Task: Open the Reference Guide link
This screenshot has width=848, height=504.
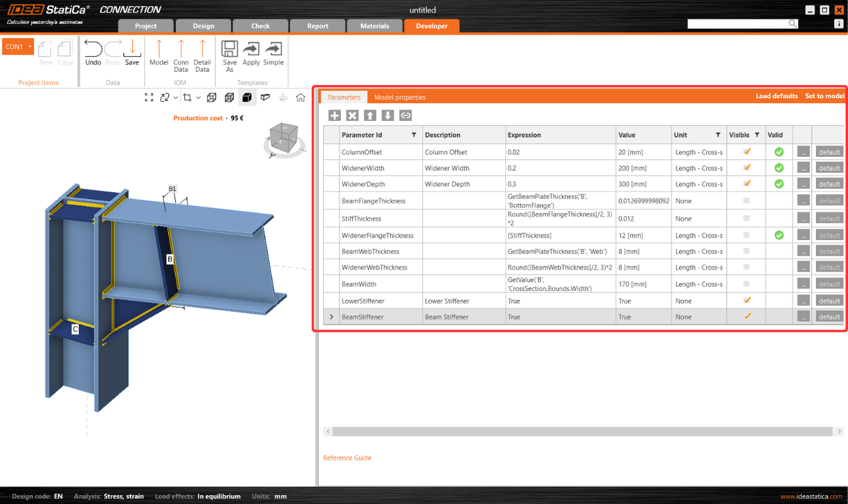Action: coord(347,458)
